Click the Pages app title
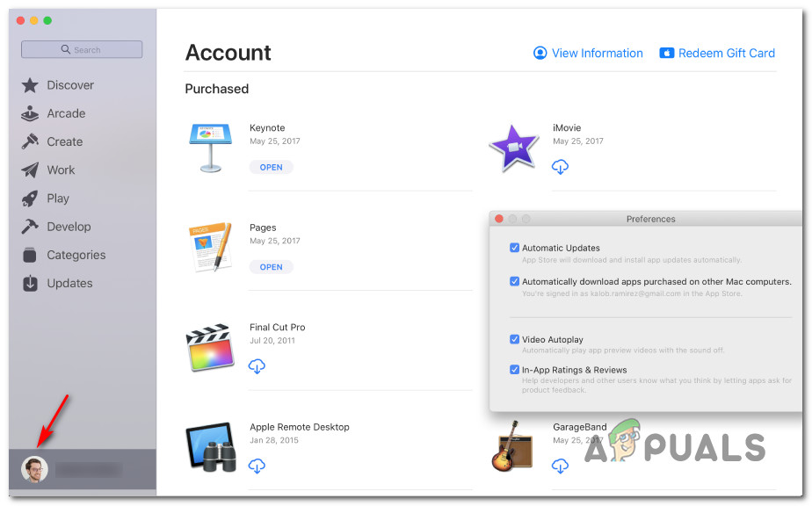Viewport: 812px width, 506px height. click(x=263, y=228)
